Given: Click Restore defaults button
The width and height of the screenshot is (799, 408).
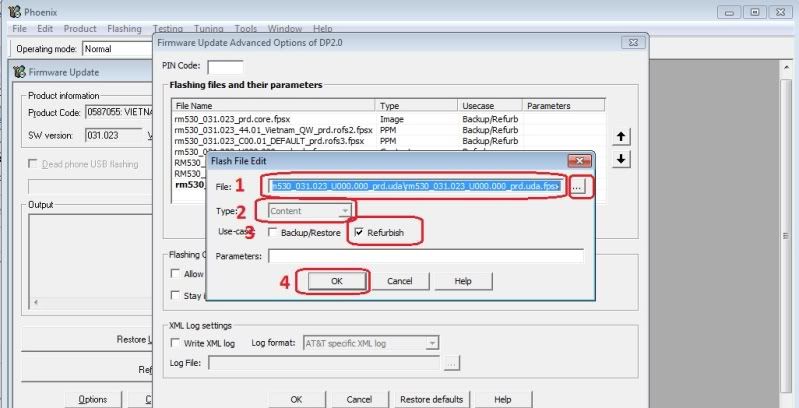Looking at the screenshot, I should click(x=432, y=399).
